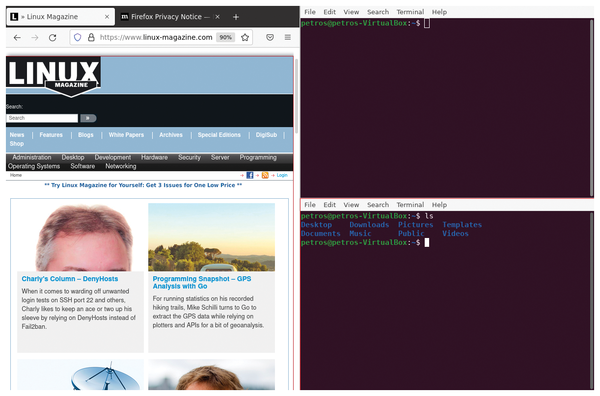Open Search menu in bottom terminal
Screen dimensions: 600x396
click(x=378, y=205)
